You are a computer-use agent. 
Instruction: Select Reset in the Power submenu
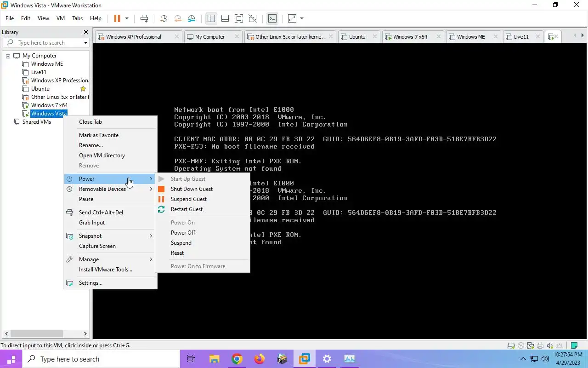(x=203, y=253)
